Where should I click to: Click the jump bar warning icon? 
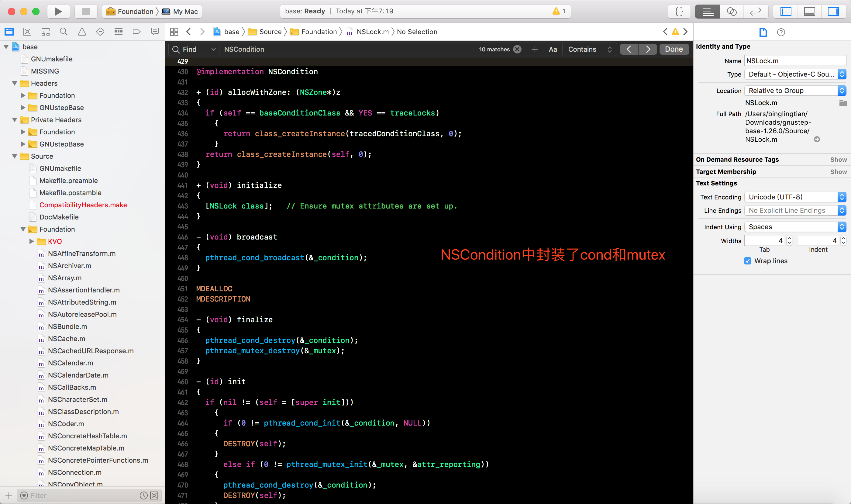pyautogui.click(x=675, y=32)
